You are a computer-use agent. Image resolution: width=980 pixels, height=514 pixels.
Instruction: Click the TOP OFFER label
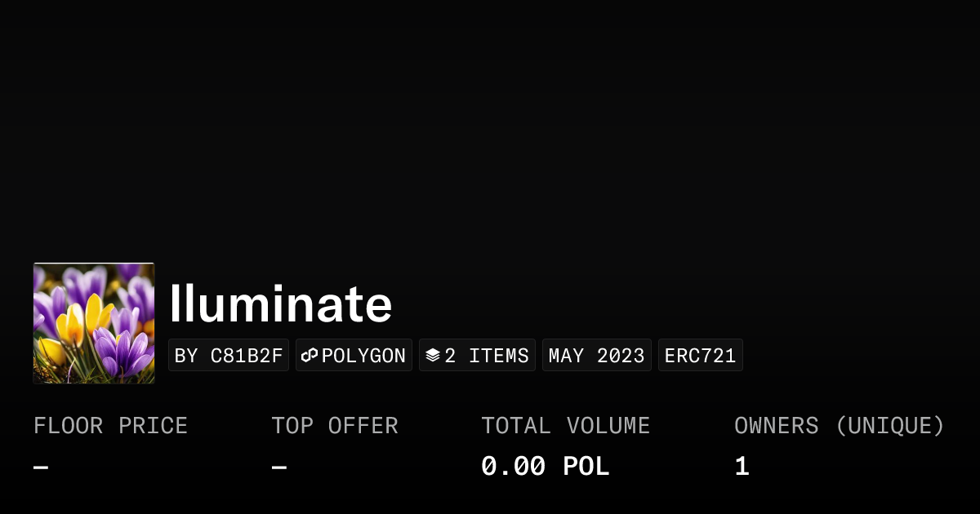click(x=335, y=426)
